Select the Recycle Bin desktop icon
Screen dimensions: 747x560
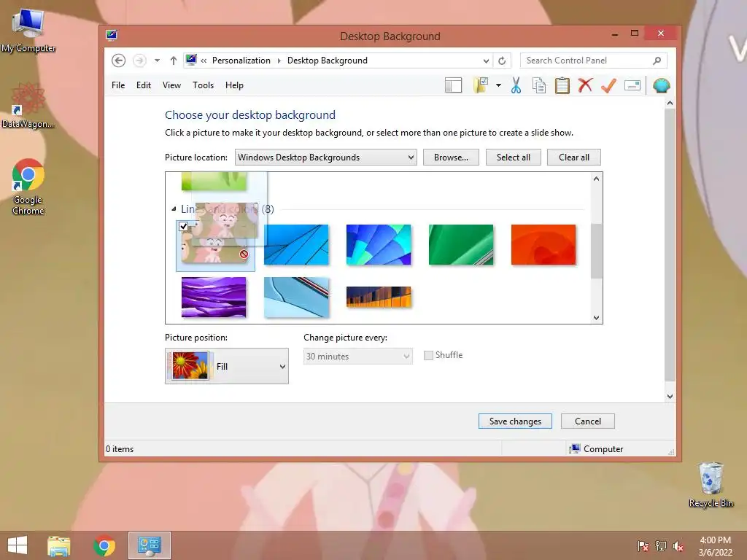tap(711, 485)
